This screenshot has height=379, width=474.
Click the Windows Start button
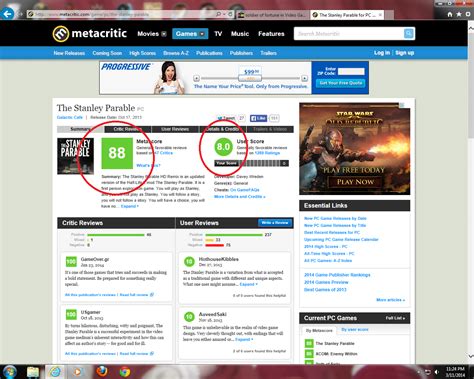(x=9, y=371)
